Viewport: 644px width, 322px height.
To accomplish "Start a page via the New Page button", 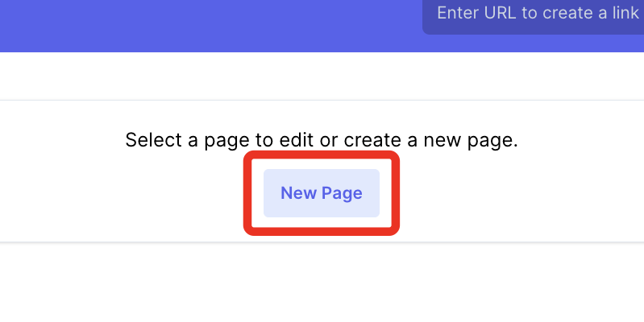I will [x=321, y=193].
